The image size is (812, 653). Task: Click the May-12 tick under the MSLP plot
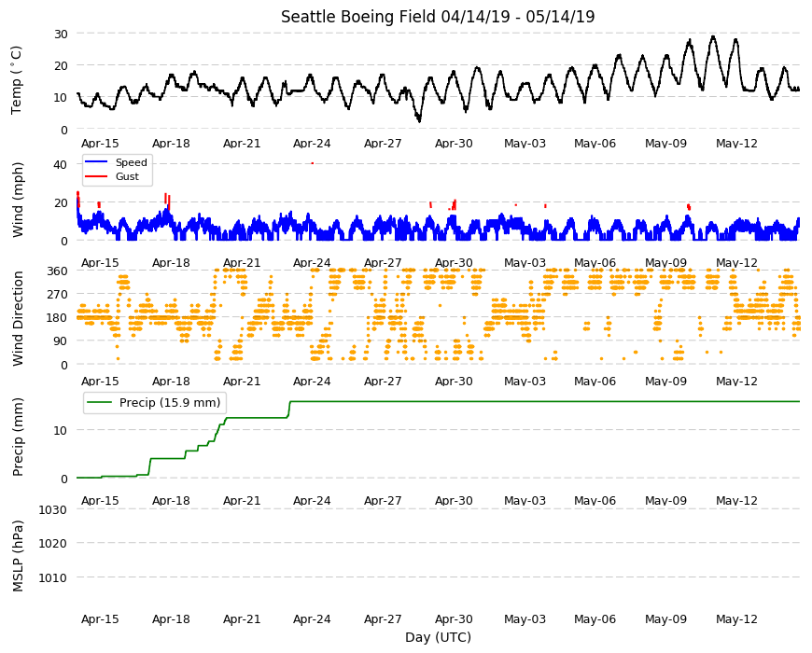736,618
